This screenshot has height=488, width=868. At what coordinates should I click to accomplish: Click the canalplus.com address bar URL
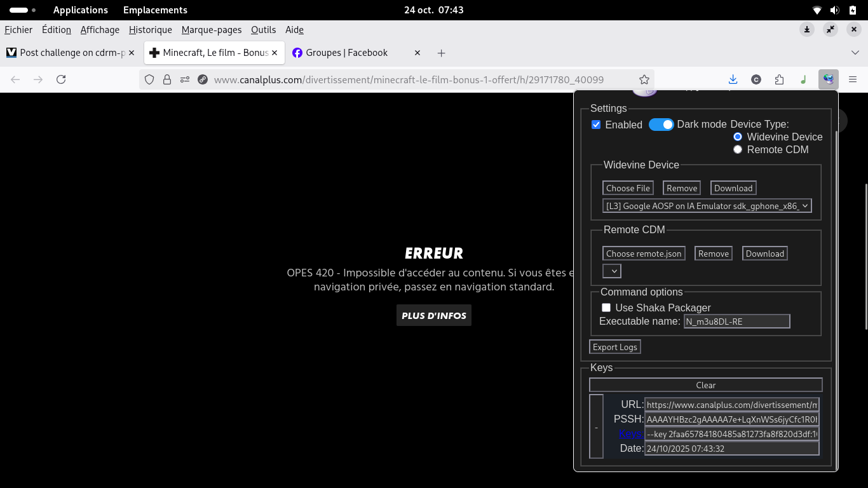point(409,79)
